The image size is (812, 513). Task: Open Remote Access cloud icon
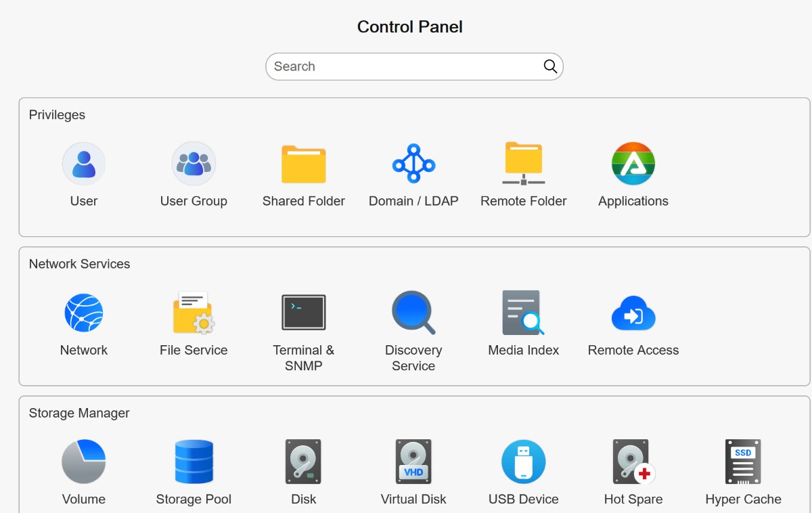(633, 313)
